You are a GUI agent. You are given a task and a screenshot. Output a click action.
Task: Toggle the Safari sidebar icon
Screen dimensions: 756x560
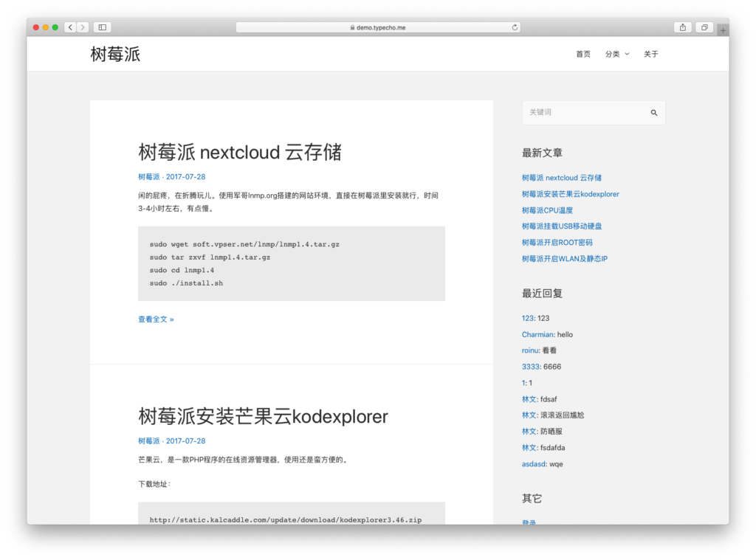(x=101, y=27)
